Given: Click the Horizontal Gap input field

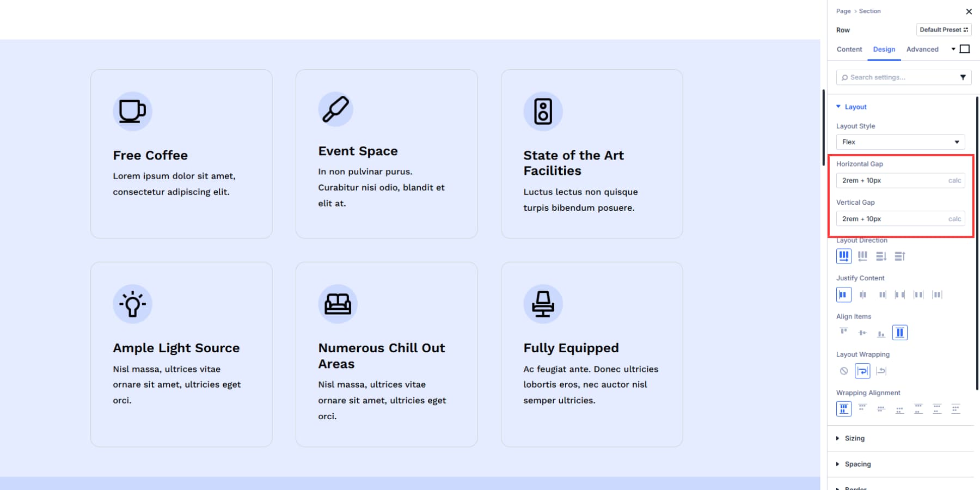Looking at the screenshot, I should coord(893,181).
